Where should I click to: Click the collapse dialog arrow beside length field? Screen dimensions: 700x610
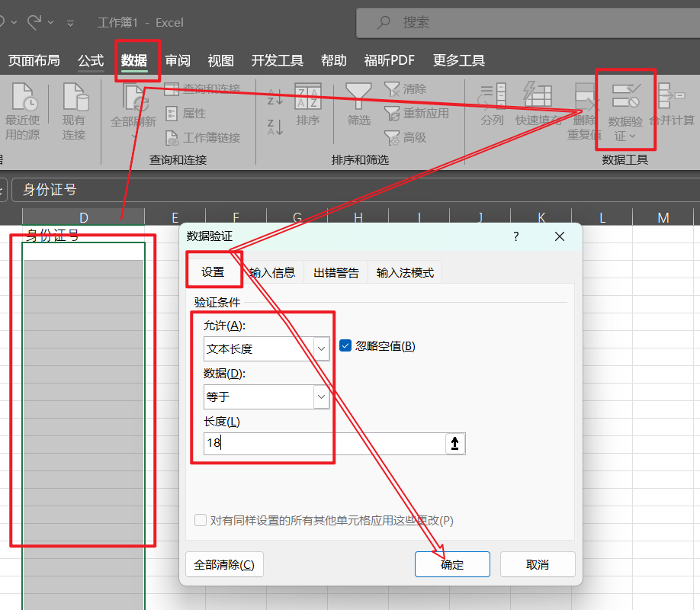point(454,444)
